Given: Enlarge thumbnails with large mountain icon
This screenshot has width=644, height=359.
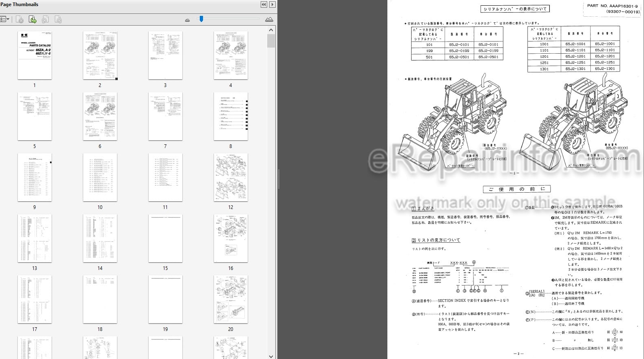Looking at the screenshot, I should point(269,19).
